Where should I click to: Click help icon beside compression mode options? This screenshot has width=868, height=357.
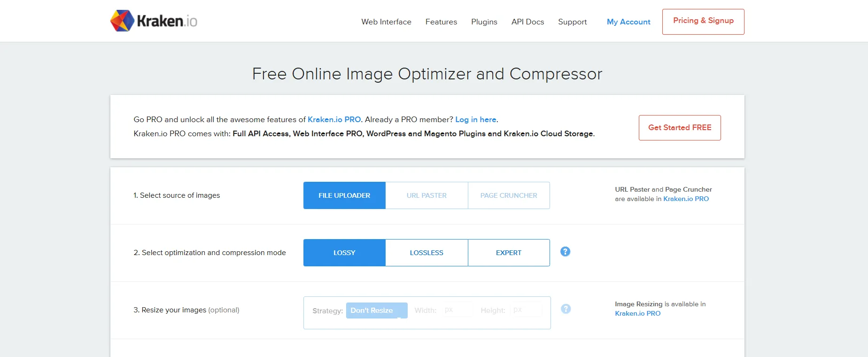[565, 252]
